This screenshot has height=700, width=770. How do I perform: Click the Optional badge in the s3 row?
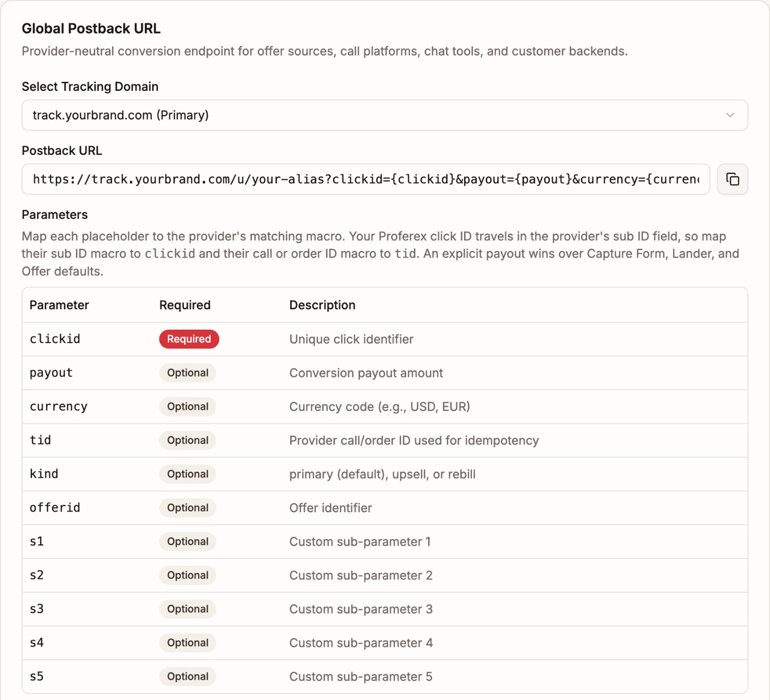188,609
